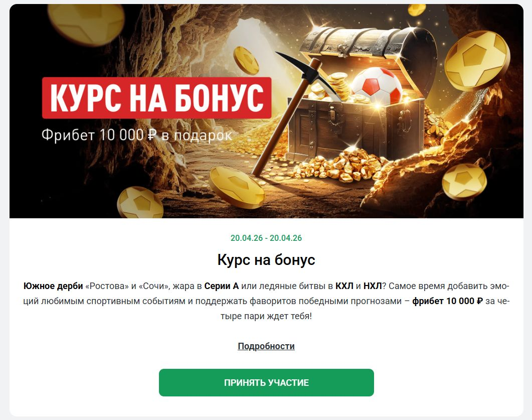The width and height of the screenshot is (532, 420).
Task: Click the tilted gold coin below the pickaxe
Action: 237,188
